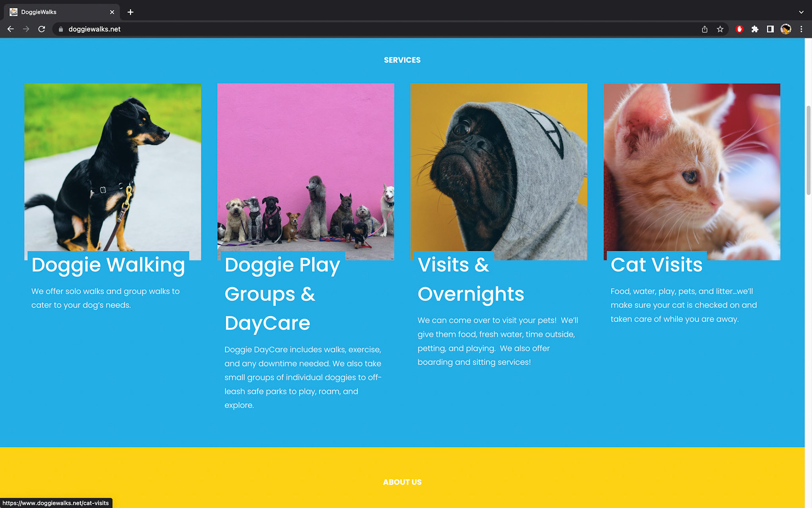Close the DoggieWalks tab
Image resolution: width=812 pixels, height=508 pixels.
click(x=112, y=12)
